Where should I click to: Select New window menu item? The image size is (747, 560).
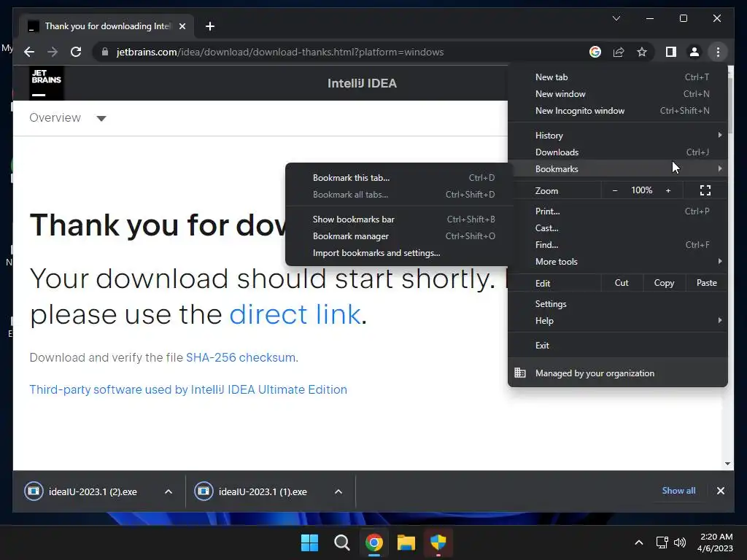coord(617,94)
